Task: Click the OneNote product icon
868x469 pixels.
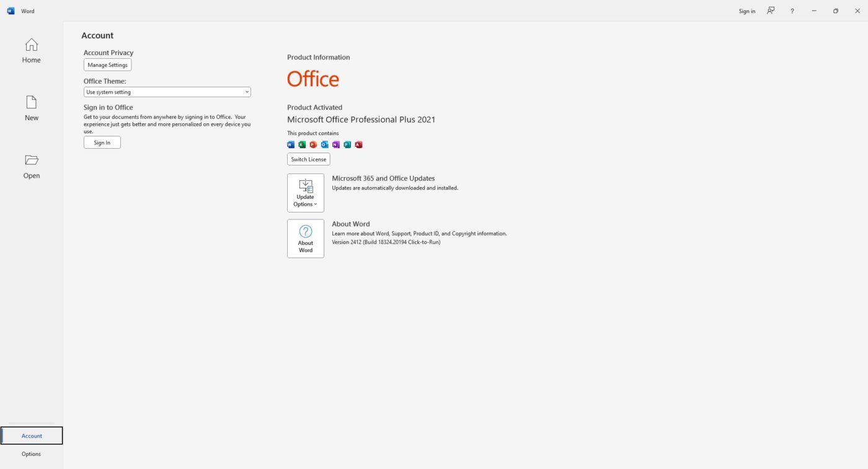Action: click(x=336, y=144)
